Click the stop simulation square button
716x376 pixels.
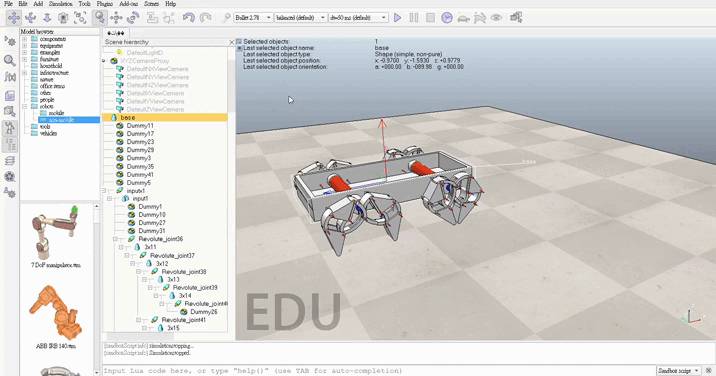click(430, 18)
